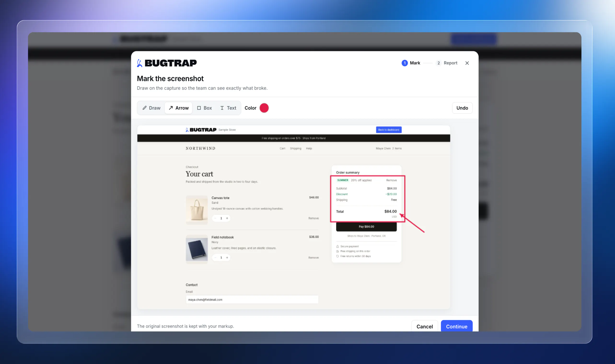Click 'Maya Chen 2 items' account text
The image size is (615, 364).
coord(389,148)
